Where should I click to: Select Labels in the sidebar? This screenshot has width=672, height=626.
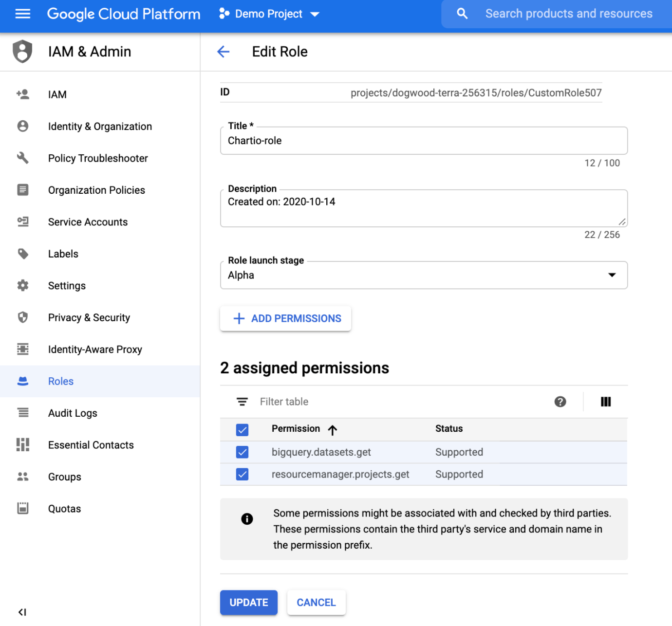click(100, 254)
